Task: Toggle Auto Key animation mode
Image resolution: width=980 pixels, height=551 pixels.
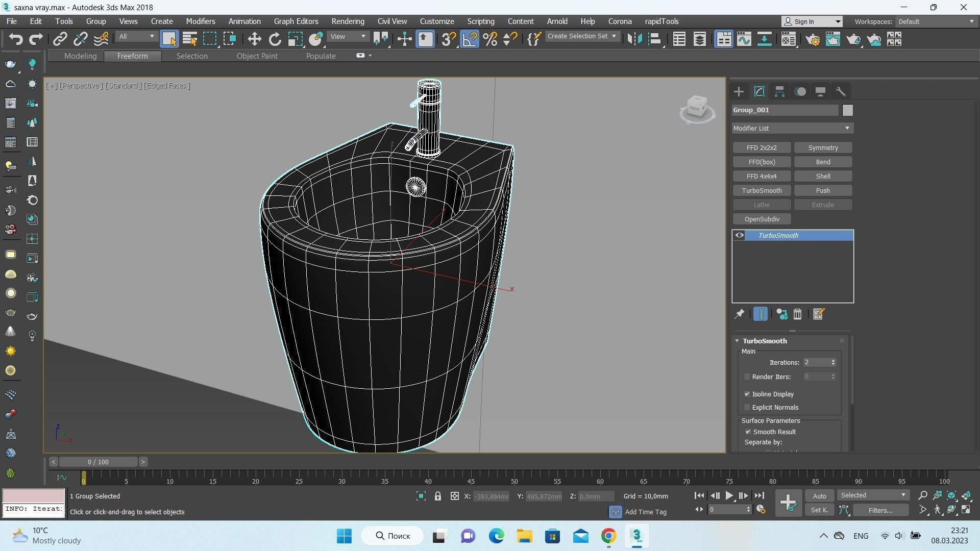Action: click(819, 496)
